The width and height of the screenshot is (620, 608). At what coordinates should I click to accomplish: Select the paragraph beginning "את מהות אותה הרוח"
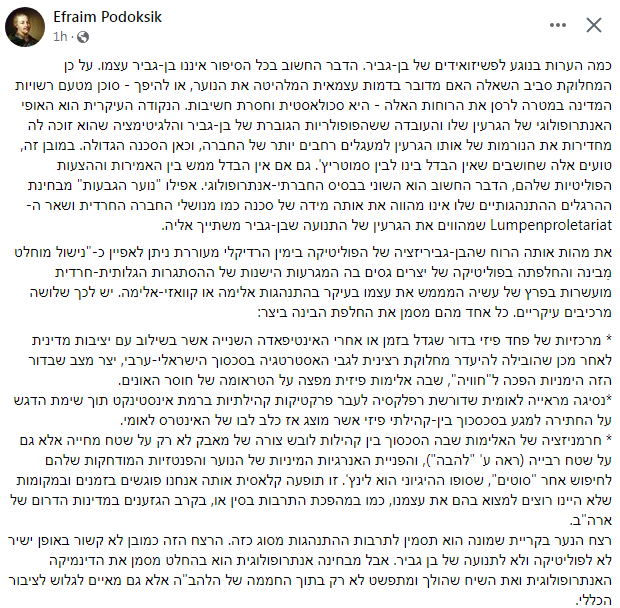point(314,283)
